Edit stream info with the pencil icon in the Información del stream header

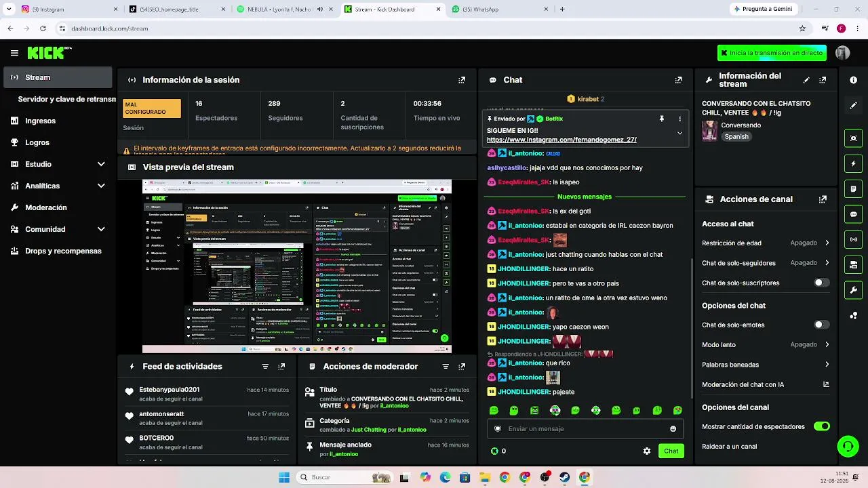(806, 80)
